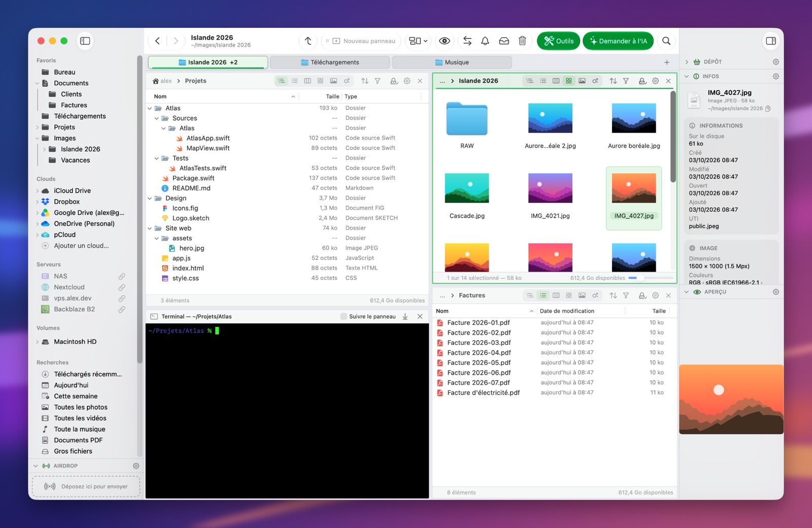812x528 pixels.
Task: Open the panel layout dropdown
Action: pos(419,41)
